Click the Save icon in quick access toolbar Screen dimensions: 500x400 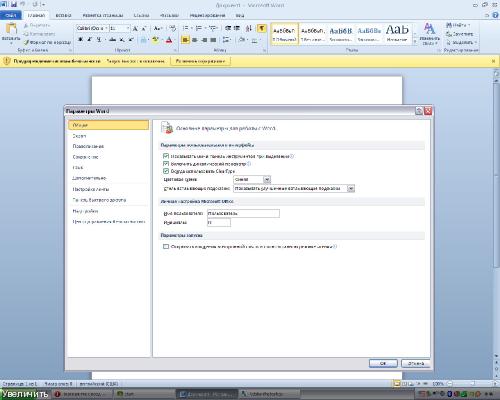tap(14, 5)
